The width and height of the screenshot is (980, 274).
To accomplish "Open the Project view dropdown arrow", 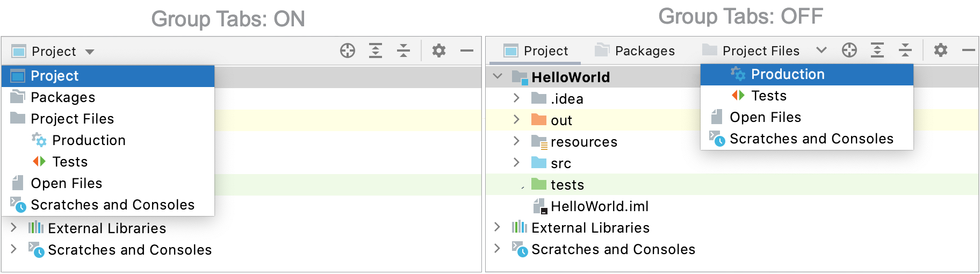I will pyautogui.click(x=90, y=52).
